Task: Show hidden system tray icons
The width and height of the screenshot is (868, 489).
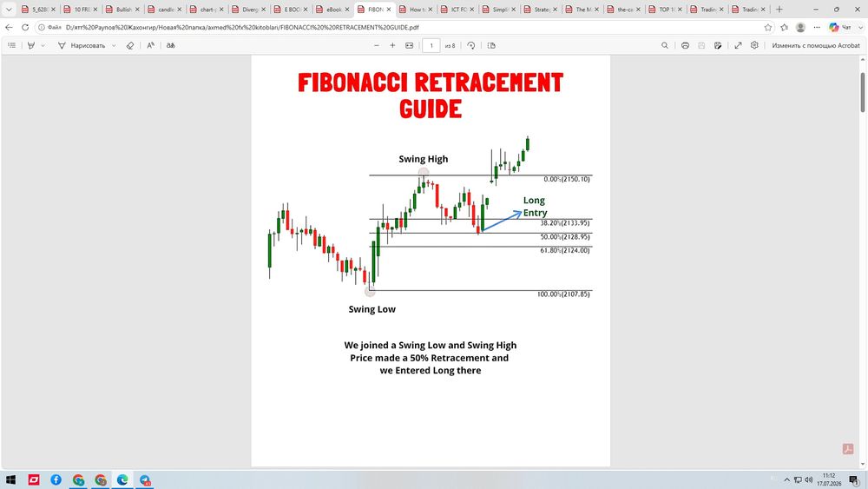Action: [786, 479]
